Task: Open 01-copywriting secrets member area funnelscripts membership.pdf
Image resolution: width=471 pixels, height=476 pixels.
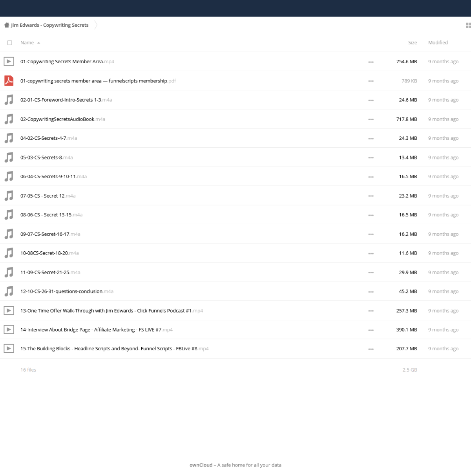Action: click(98, 81)
